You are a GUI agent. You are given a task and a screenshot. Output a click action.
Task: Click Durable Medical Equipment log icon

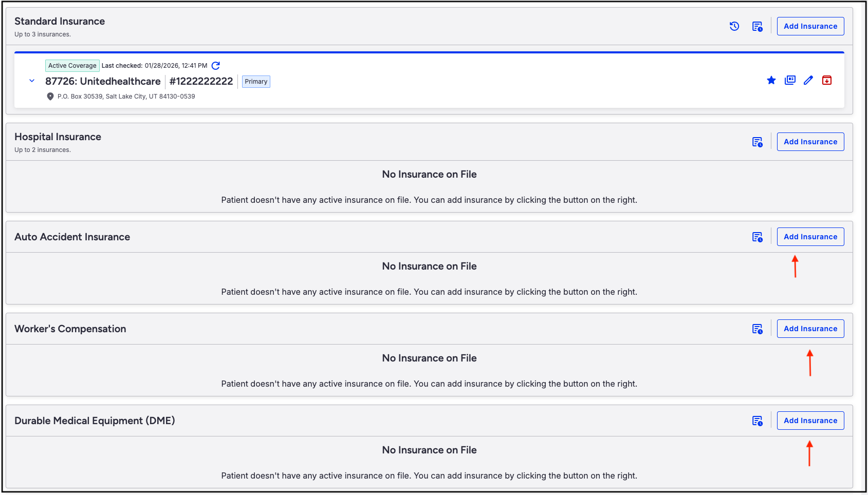[757, 421]
